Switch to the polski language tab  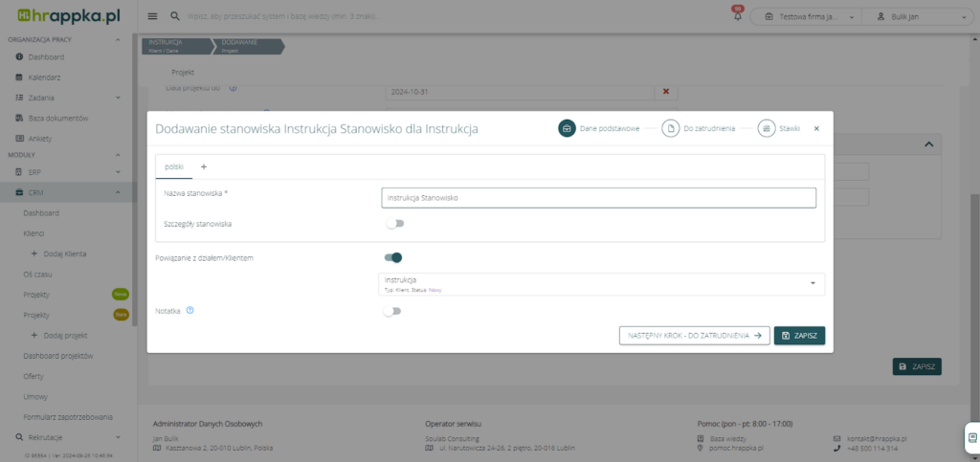173,166
